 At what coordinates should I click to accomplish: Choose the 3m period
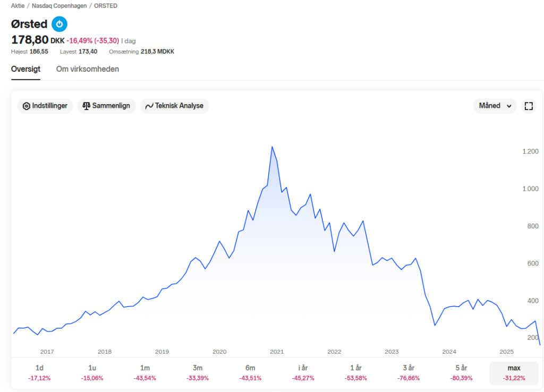coord(198,372)
